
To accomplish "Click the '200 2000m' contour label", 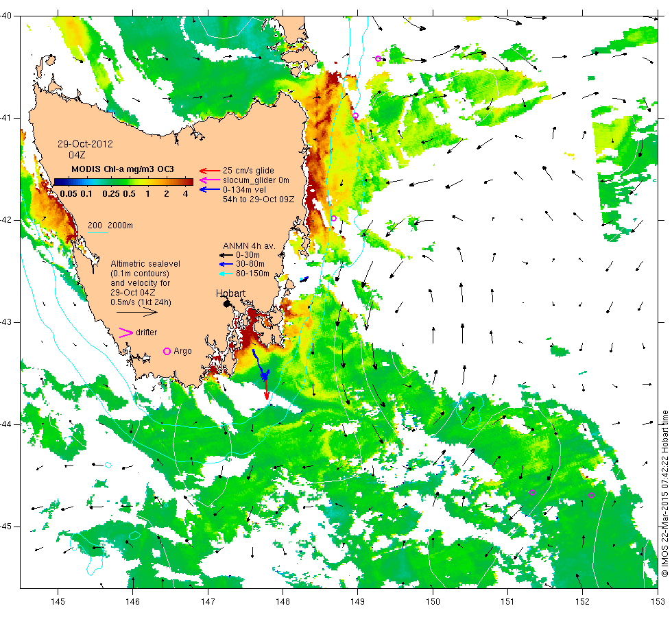I will point(110,226).
